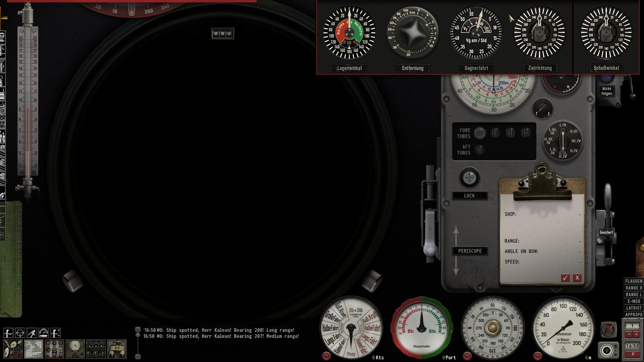Open the FLAGGEN tab
Viewport: 644px width, 362px height.
coord(633,281)
